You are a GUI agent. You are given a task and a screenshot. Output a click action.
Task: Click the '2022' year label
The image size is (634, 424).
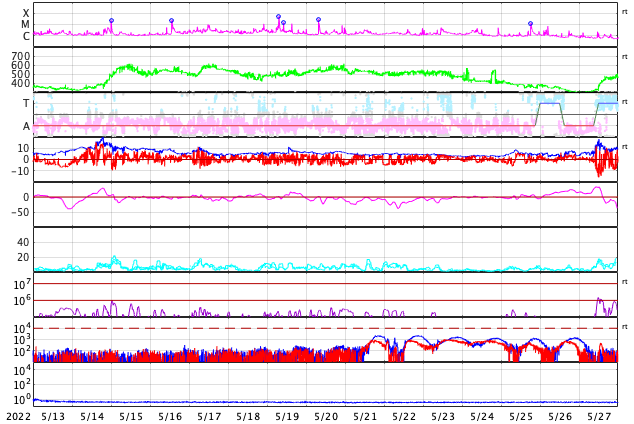(x=19, y=416)
